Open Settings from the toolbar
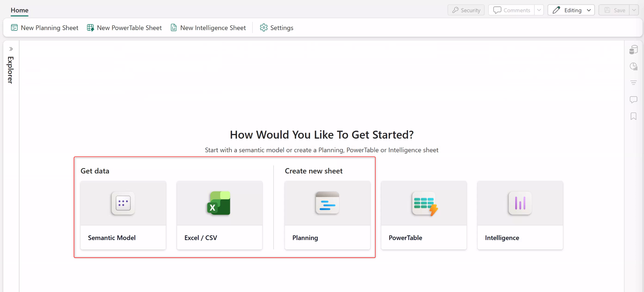Viewport: 644px width, 292px height. tap(277, 28)
